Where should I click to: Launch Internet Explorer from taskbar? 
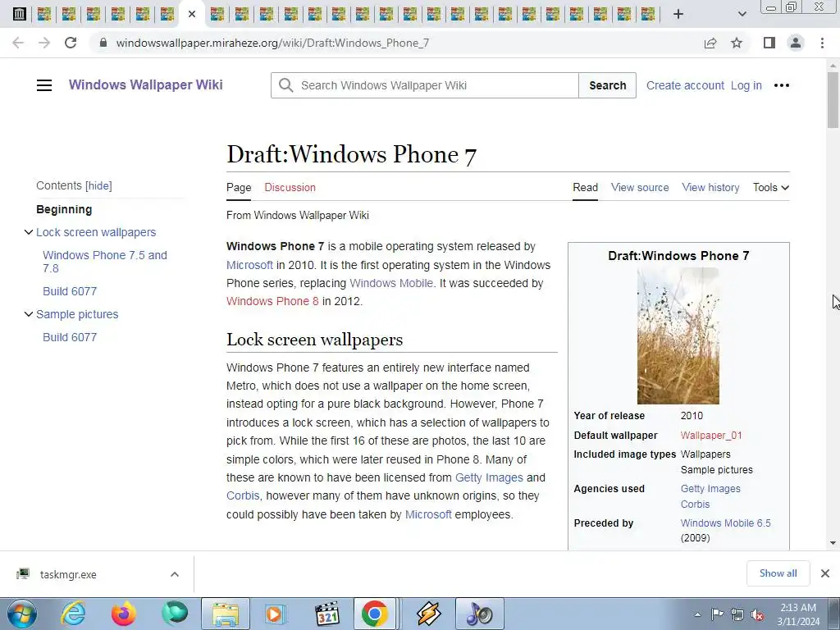click(73, 614)
